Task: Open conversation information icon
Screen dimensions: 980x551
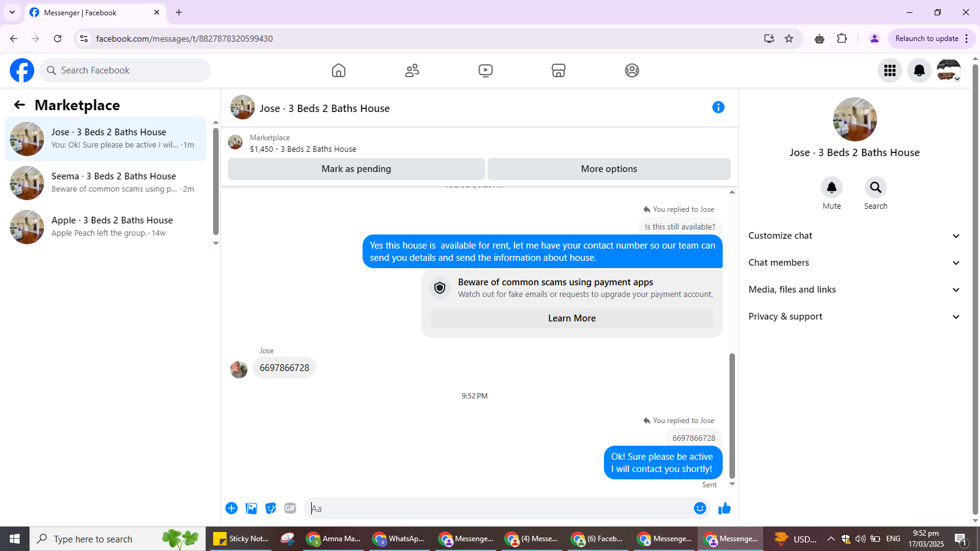Action: tap(718, 107)
